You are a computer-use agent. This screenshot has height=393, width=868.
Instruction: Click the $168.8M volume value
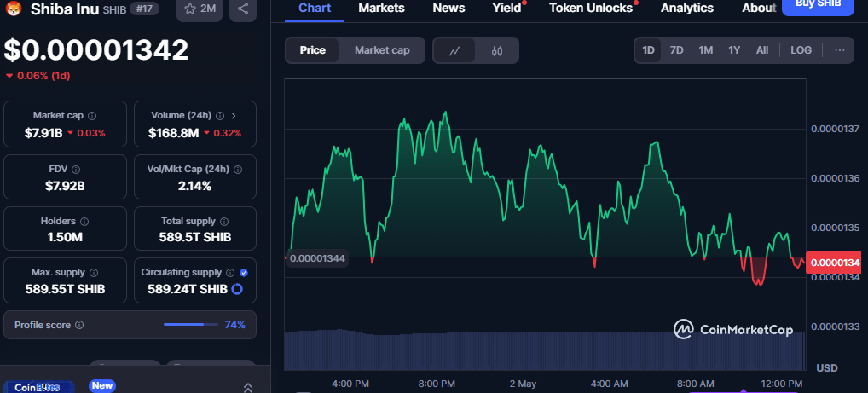click(173, 133)
